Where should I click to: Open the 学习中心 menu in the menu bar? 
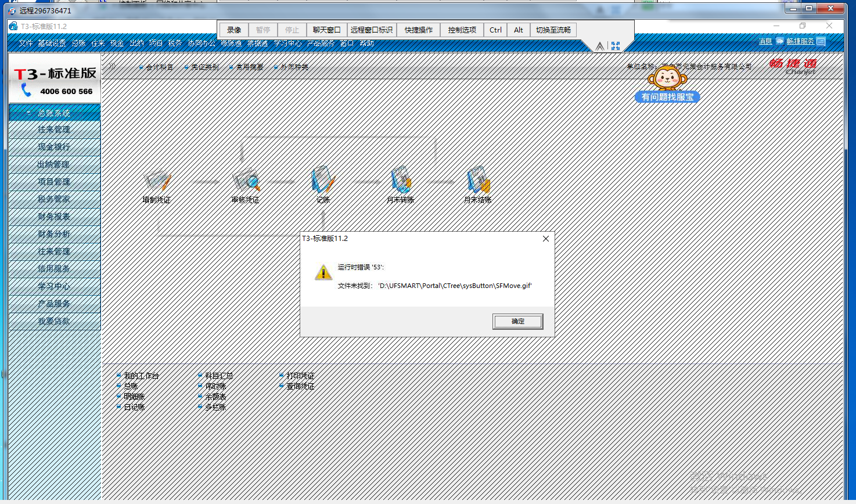288,43
